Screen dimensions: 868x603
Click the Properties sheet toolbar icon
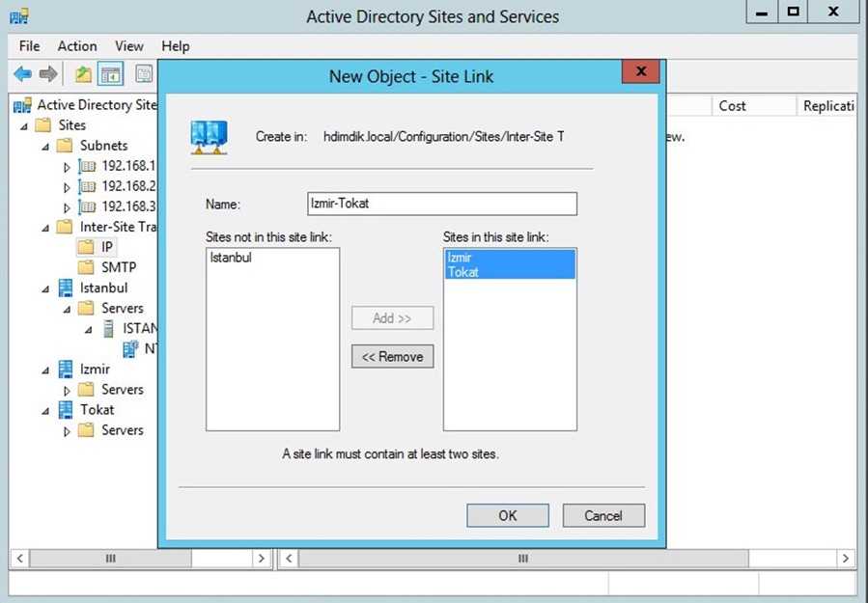[144, 73]
